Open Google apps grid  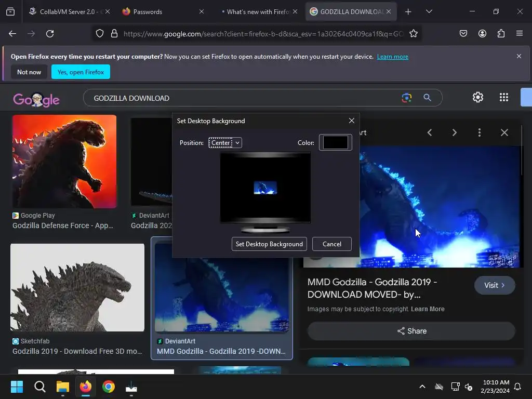[x=504, y=97]
